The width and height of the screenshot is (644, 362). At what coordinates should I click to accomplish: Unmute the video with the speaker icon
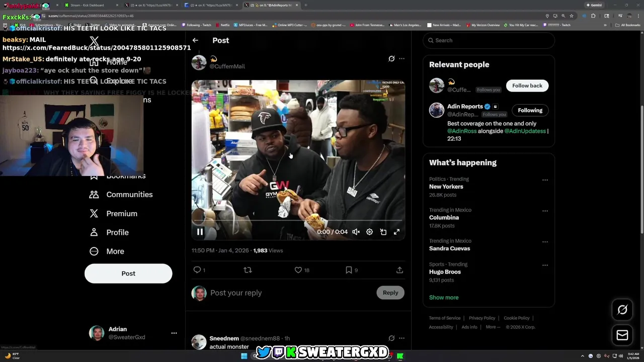(x=356, y=232)
